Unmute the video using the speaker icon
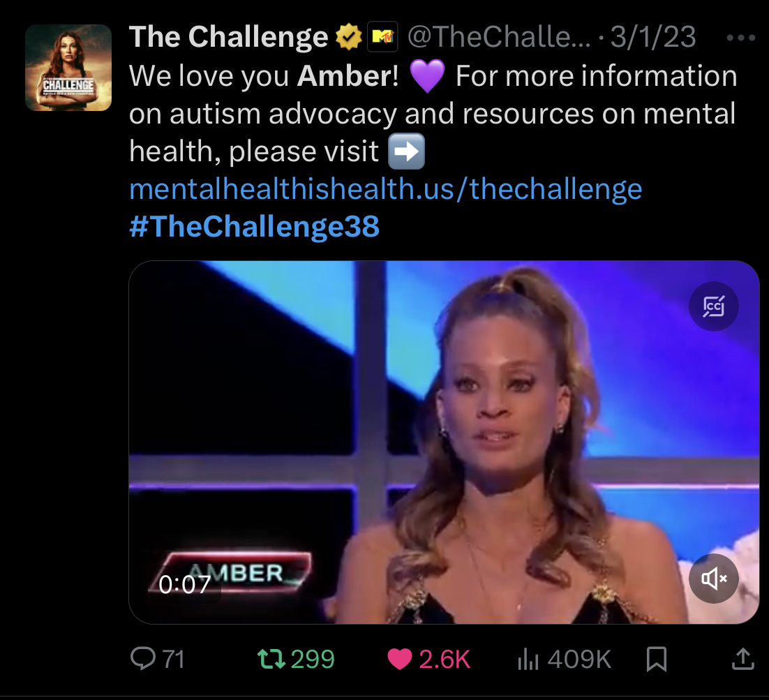This screenshot has height=700, width=769. tap(714, 579)
